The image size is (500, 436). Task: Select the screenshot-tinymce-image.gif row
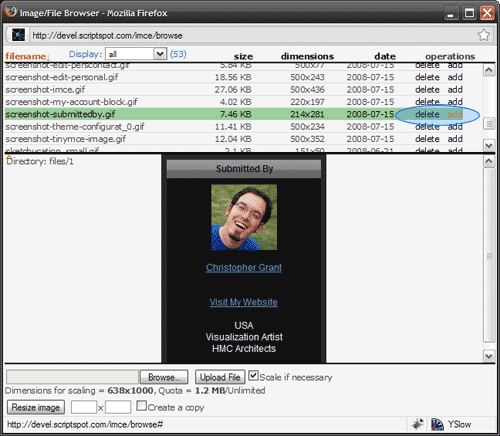tap(234, 139)
